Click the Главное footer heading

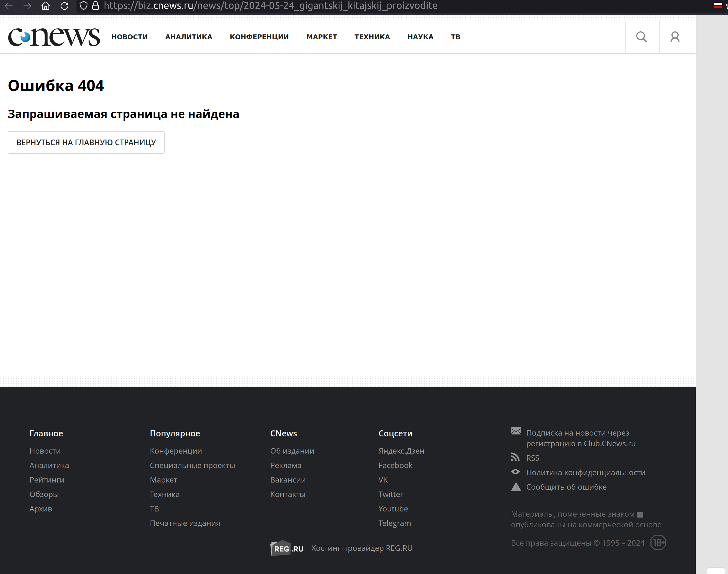point(46,433)
